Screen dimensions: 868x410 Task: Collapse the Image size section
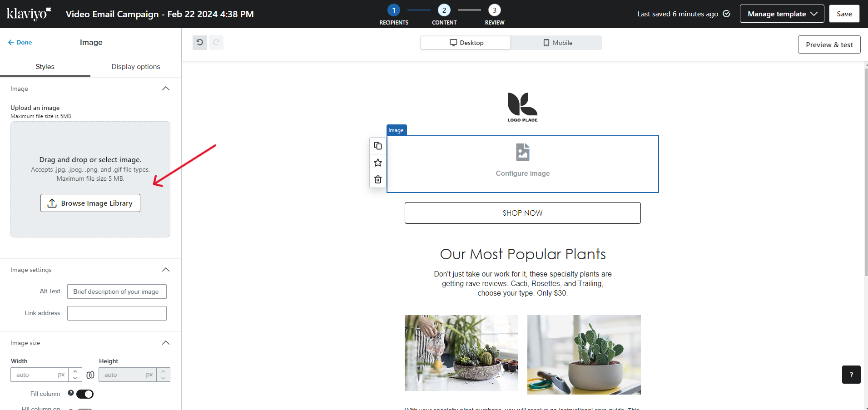(x=166, y=343)
